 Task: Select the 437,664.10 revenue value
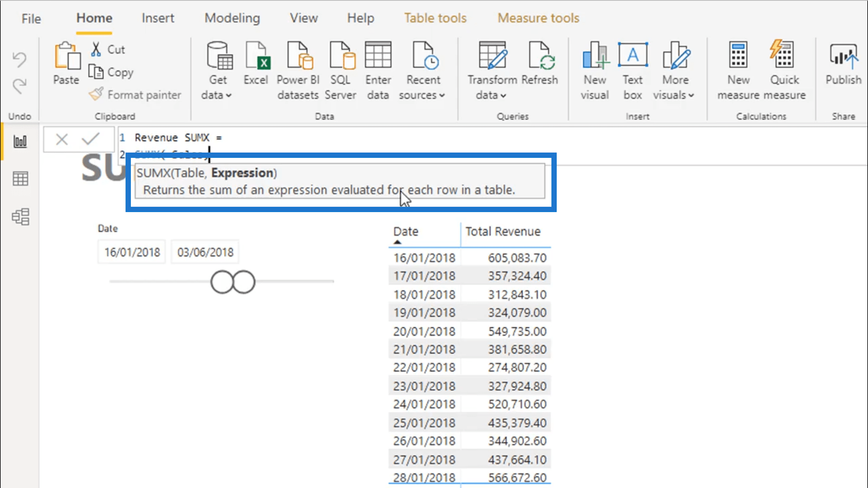coord(517,460)
